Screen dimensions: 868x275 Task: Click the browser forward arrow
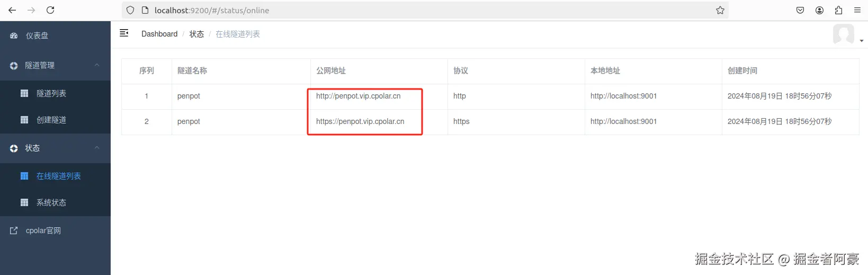click(31, 10)
